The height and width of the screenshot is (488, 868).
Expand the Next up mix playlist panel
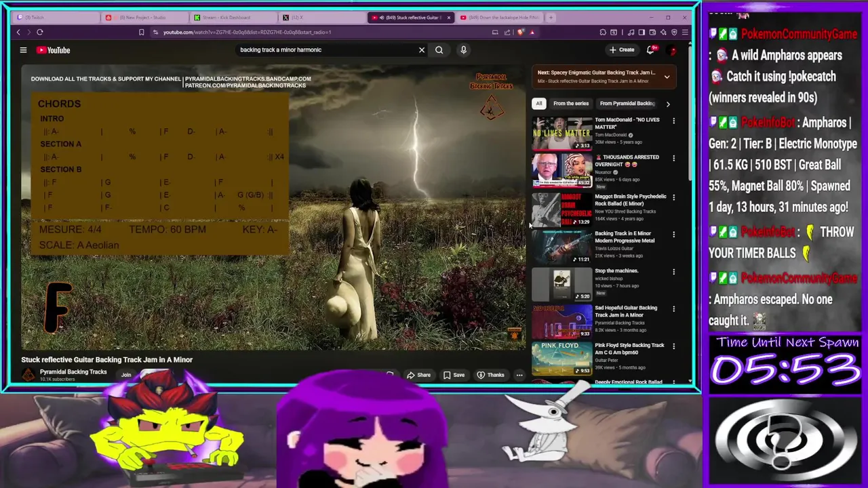tap(667, 77)
